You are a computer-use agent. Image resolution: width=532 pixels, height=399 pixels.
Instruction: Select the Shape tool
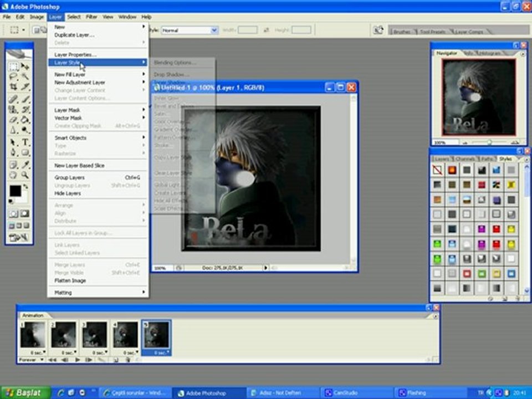point(25,152)
